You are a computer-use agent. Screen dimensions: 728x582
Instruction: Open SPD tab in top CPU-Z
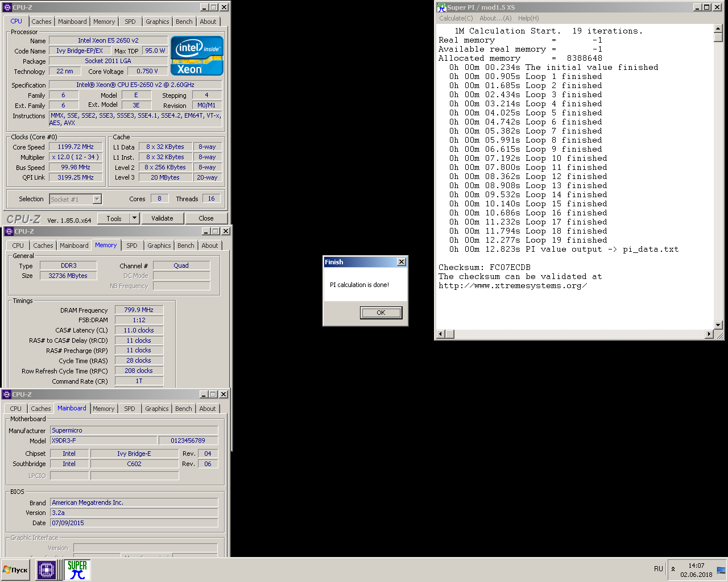coord(130,22)
